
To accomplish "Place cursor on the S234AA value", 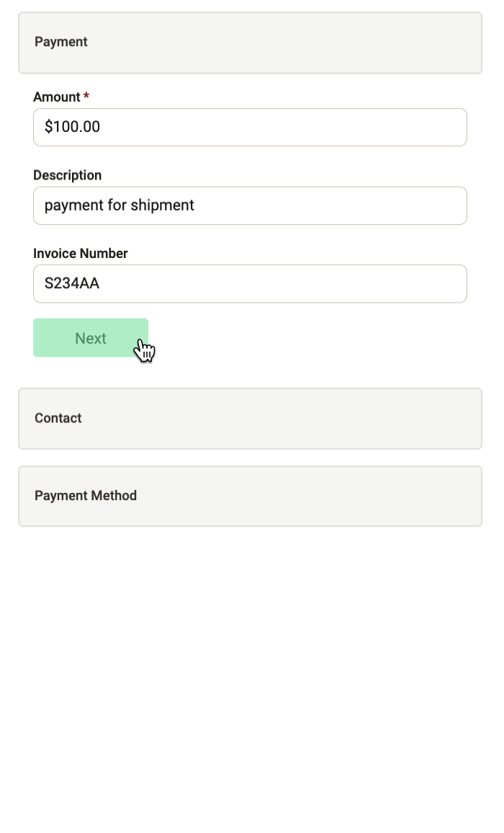I will pos(72,284).
